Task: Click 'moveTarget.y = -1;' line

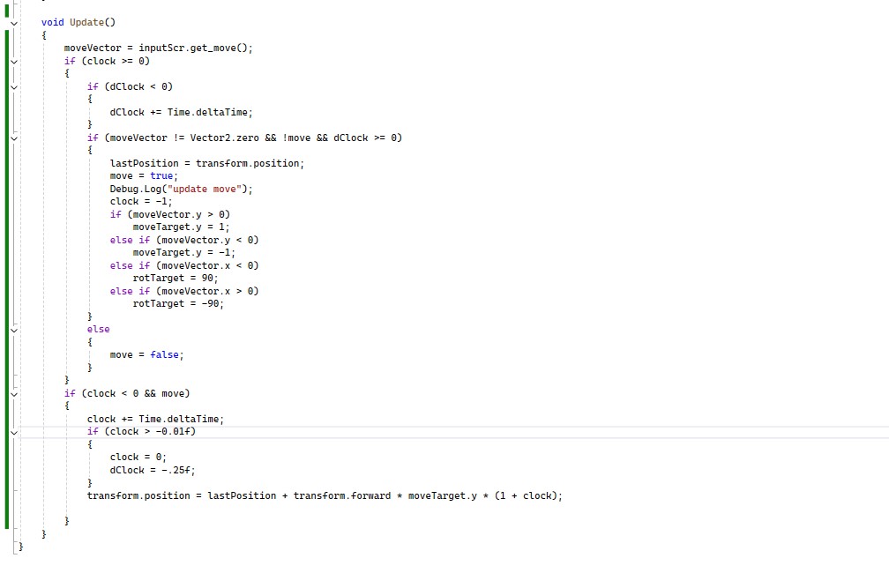Action: click(x=183, y=253)
